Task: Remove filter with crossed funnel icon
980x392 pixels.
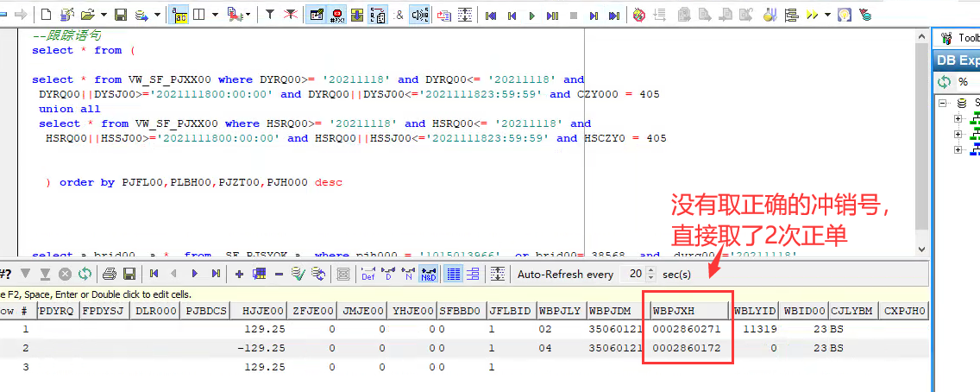Action: pos(291,15)
